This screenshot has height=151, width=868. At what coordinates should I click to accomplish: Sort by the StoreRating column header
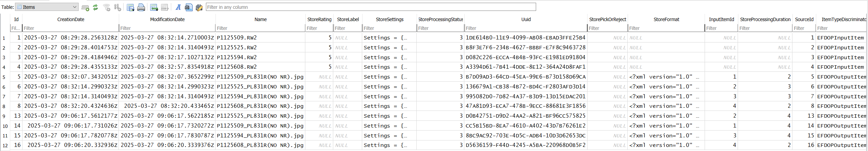319,19
